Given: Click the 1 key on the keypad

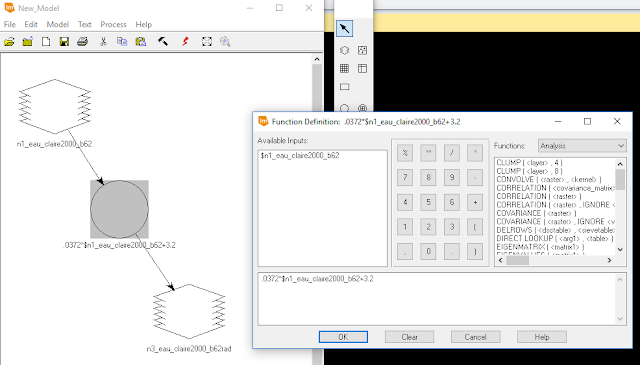Looking at the screenshot, I should tap(405, 227).
